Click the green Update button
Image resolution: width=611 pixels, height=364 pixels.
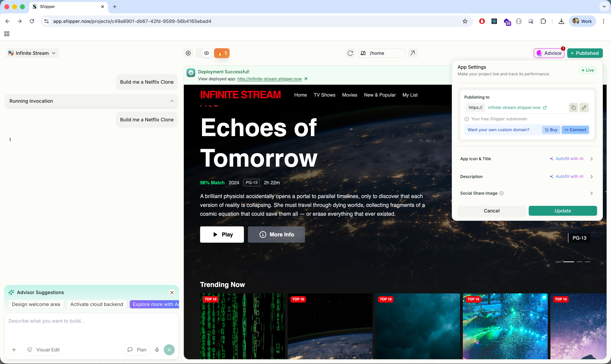pos(562,211)
